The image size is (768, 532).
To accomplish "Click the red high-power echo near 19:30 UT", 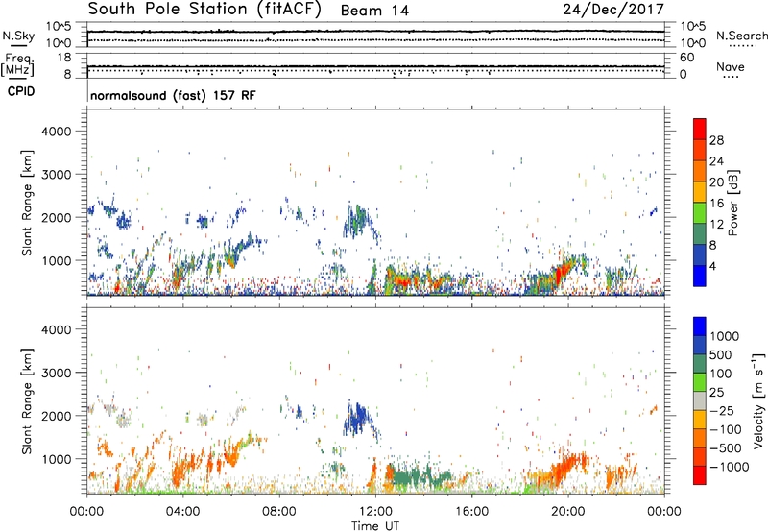I will coord(562,274).
